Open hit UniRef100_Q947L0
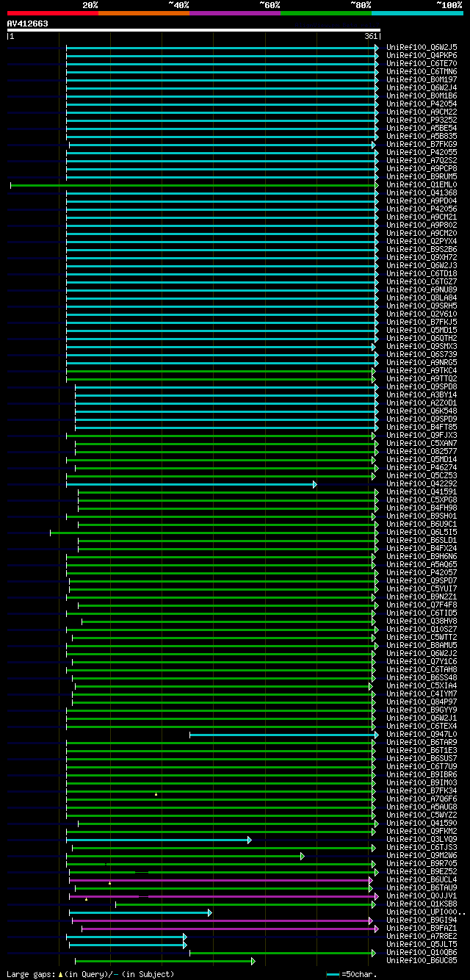 (422, 735)
